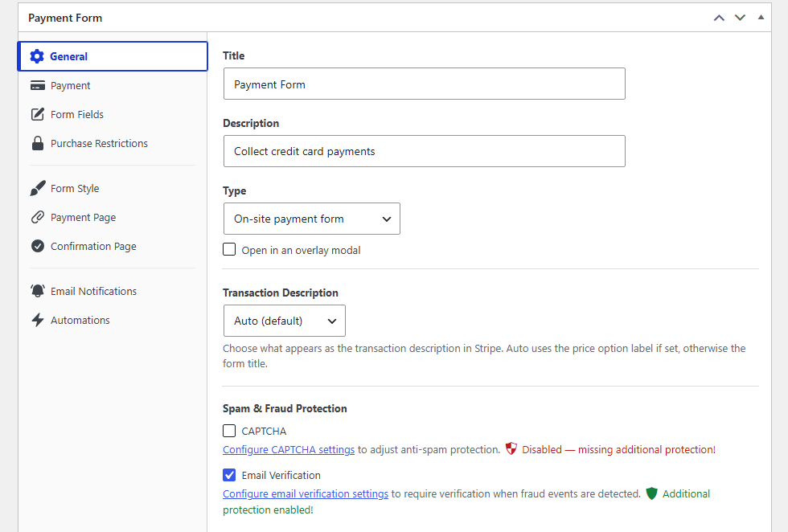Screen dimensions: 788x532
Task: Open the Transaction Description dropdown
Action: 285,321
